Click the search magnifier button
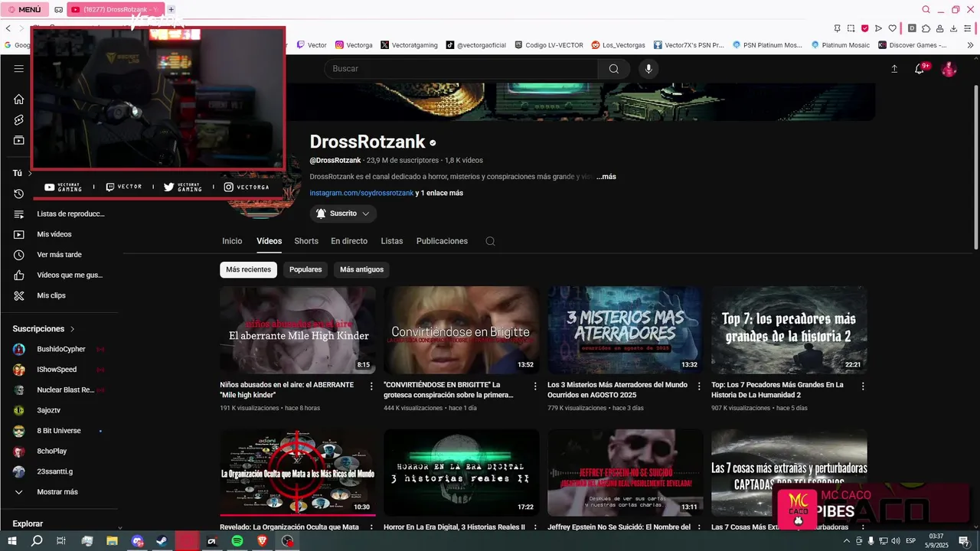Image resolution: width=980 pixels, height=551 pixels. (613, 69)
